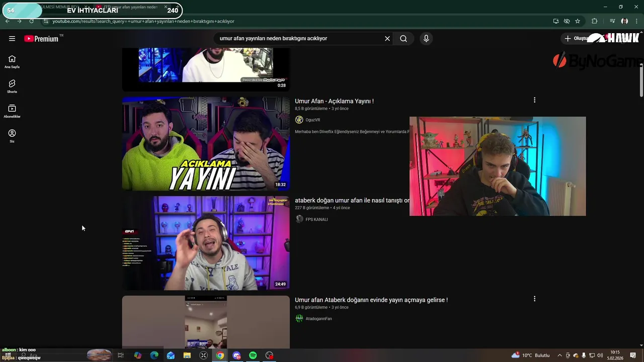Reload the page in Chrome
Viewport: 644px width, 362px height.
pos(31,21)
